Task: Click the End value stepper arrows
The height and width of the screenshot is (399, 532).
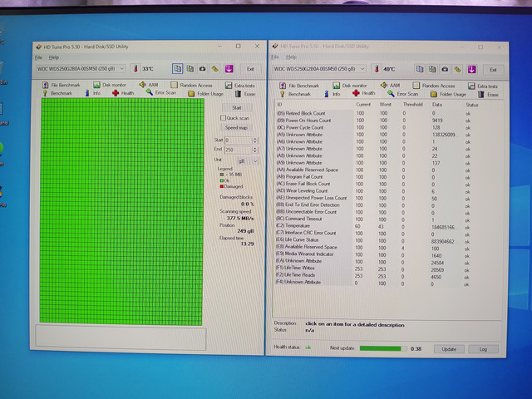Action: (255, 150)
